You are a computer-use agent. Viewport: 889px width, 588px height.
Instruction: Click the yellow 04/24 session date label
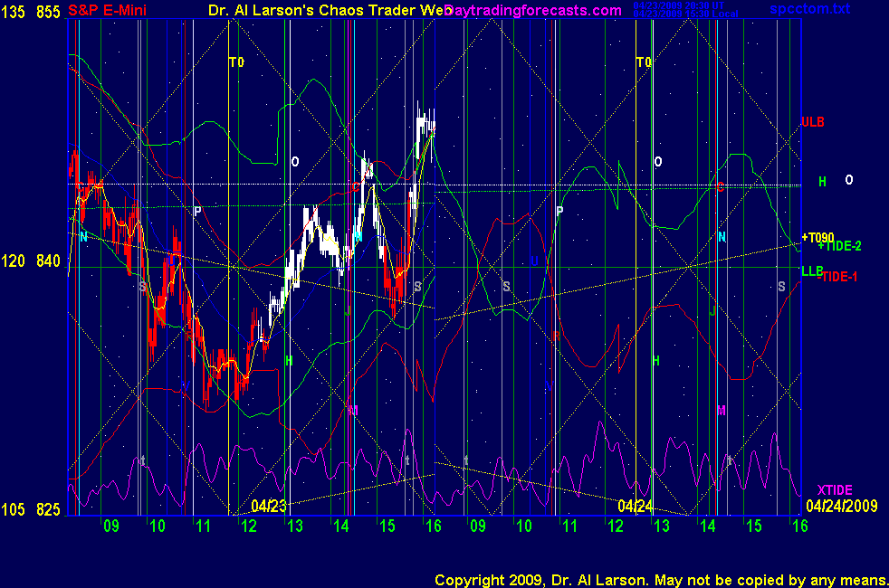point(635,506)
